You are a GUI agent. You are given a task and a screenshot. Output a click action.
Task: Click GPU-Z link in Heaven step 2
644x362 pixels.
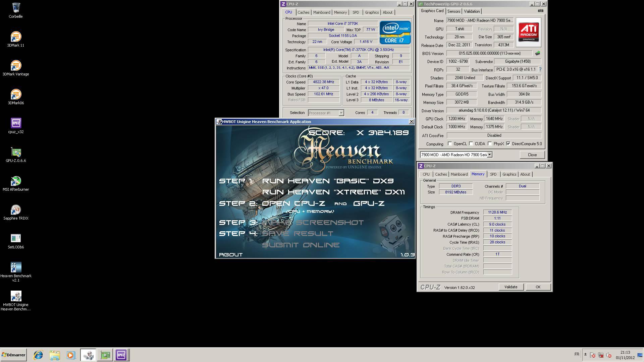(x=369, y=203)
